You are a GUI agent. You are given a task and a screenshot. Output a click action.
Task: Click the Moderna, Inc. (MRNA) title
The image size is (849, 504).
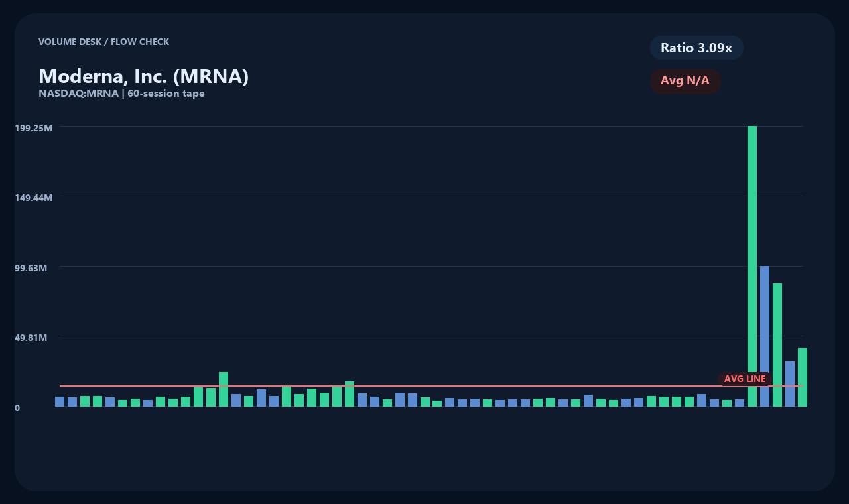tap(143, 76)
